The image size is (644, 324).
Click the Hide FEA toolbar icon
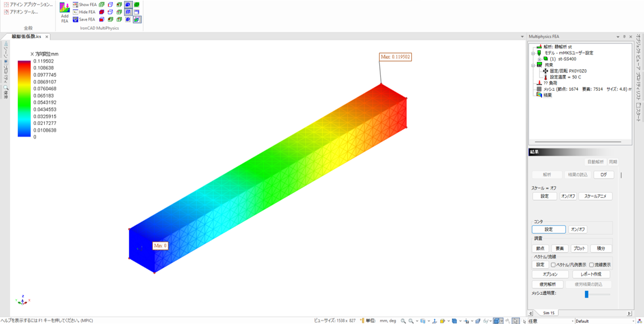76,12
